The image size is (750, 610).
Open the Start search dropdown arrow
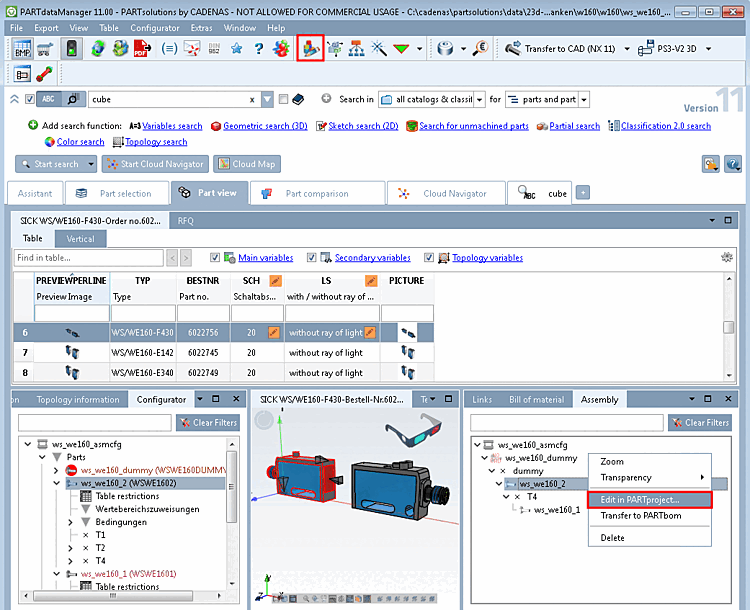(90, 164)
